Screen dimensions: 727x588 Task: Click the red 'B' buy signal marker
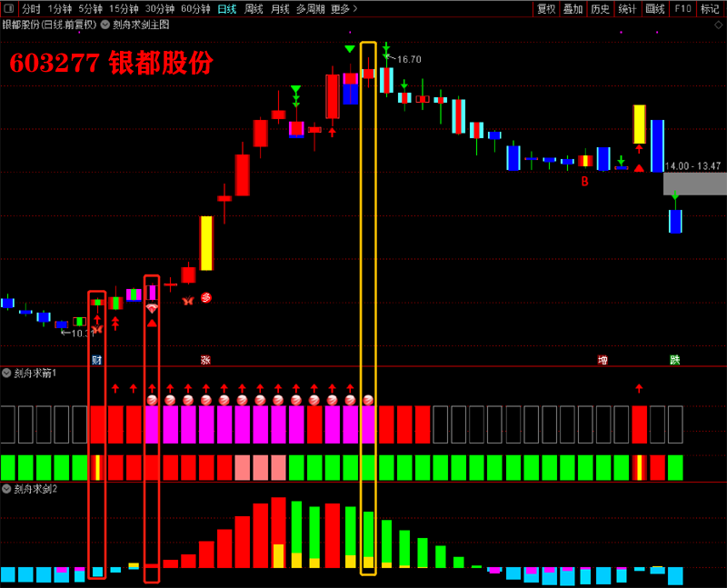[585, 182]
